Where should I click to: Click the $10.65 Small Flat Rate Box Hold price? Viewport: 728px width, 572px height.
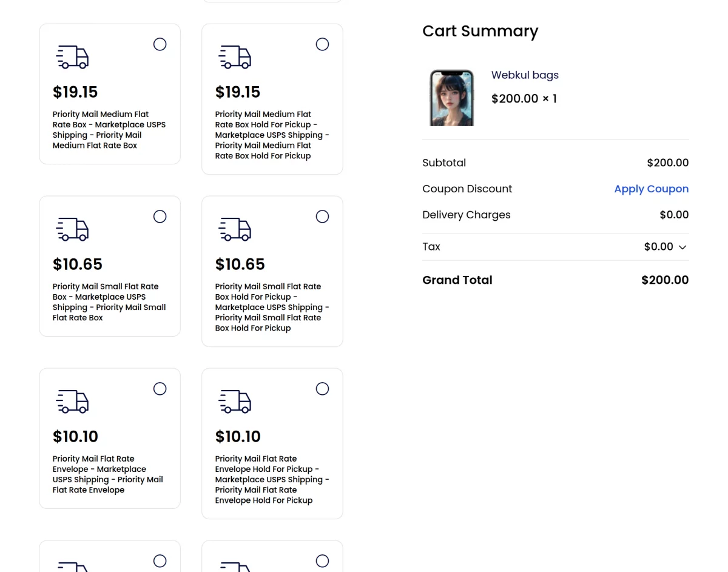[x=240, y=264]
